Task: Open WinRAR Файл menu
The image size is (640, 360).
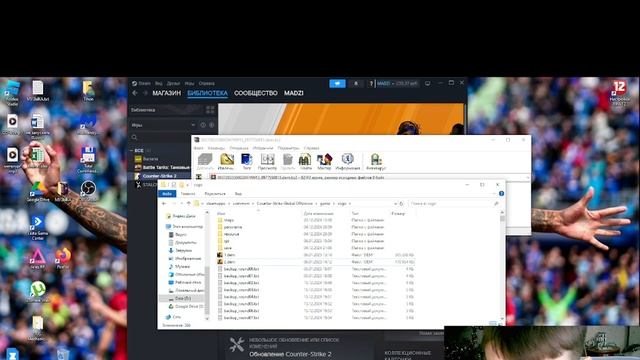Action: pyautogui.click(x=199, y=148)
